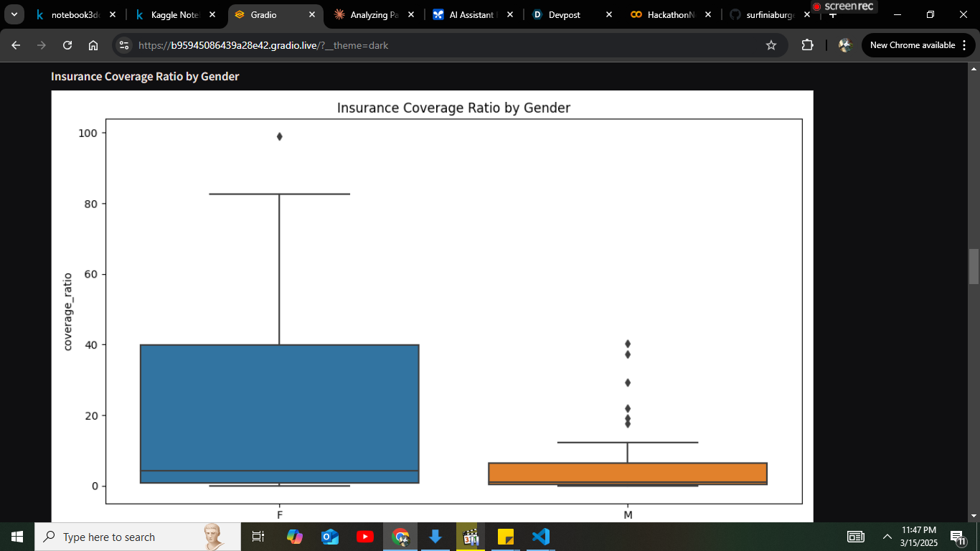Click the F outlier point near 100
Screen dimensions: 980x551
pyautogui.click(x=279, y=136)
